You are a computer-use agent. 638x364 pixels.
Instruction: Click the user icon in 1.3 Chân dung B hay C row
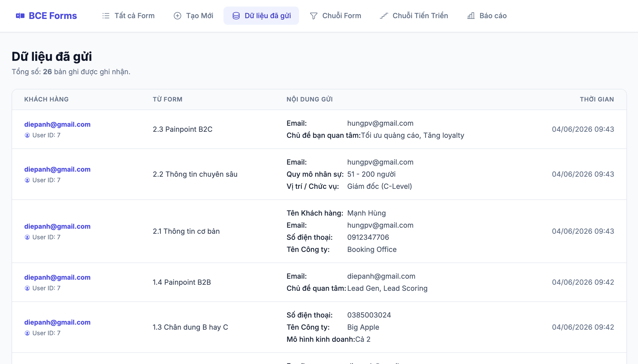27,333
